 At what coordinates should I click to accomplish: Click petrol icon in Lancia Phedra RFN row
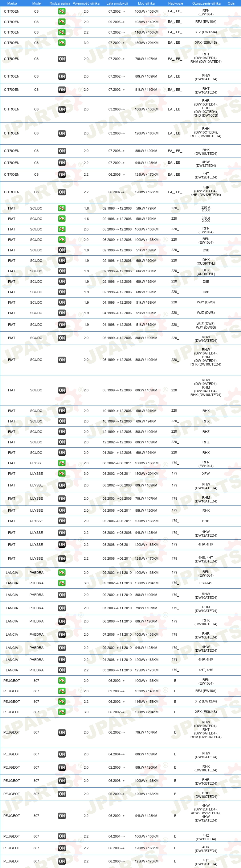(x=62, y=573)
